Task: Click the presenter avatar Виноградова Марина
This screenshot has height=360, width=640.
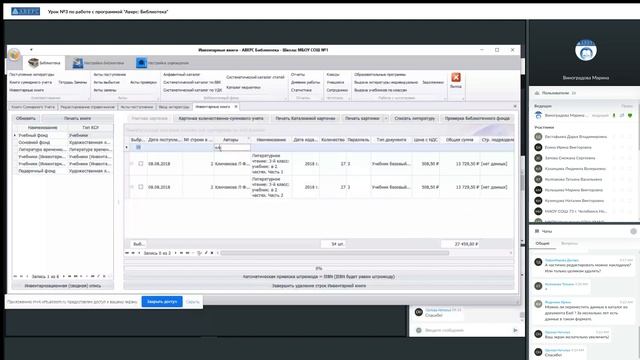Action: (x=586, y=50)
